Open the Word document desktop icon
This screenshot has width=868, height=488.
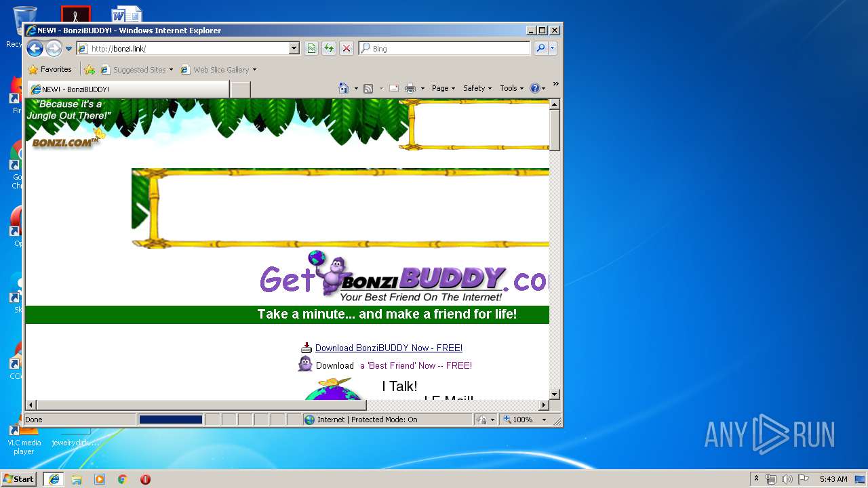126,14
